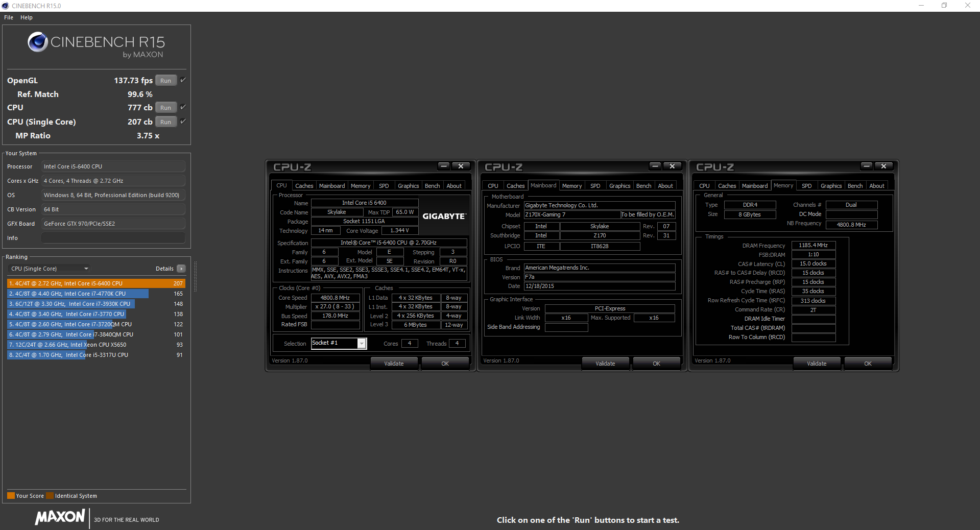980x530 pixels.
Task: Click the Cinebench title bar app icon
Action: pyautogui.click(x=6, y=6)
